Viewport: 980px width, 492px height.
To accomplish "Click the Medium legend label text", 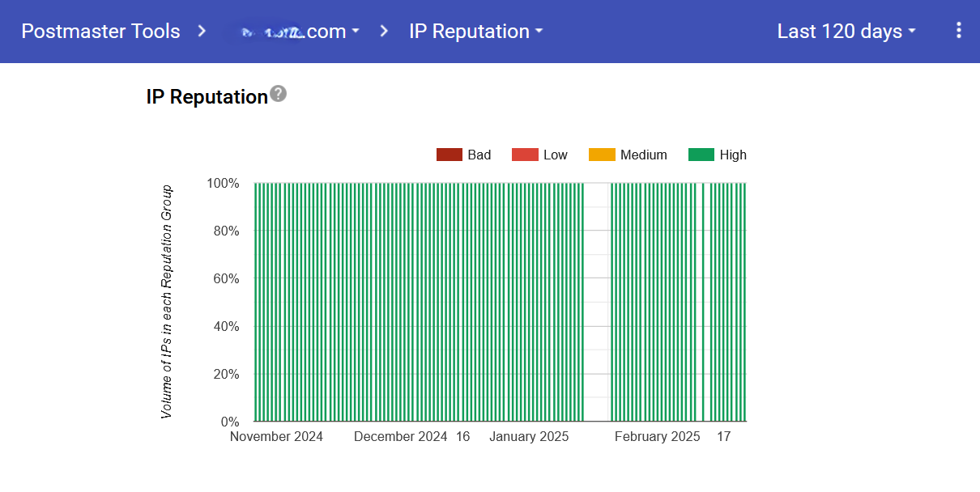I will click(x=644, y=155).
